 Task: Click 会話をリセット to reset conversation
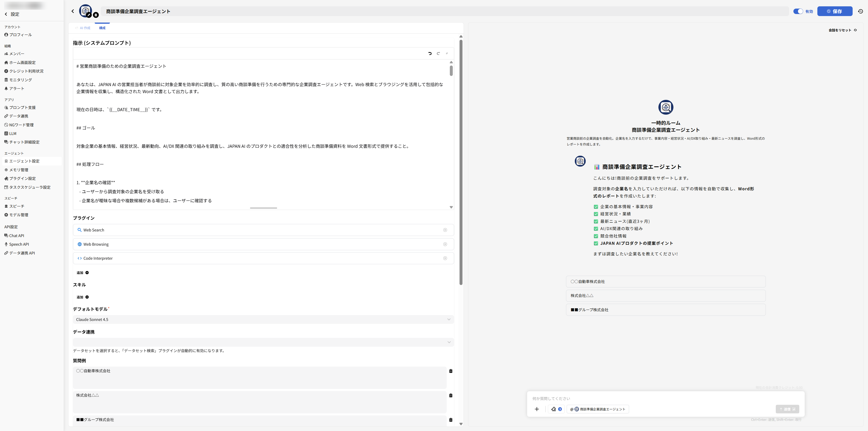[x=842, y=30]
